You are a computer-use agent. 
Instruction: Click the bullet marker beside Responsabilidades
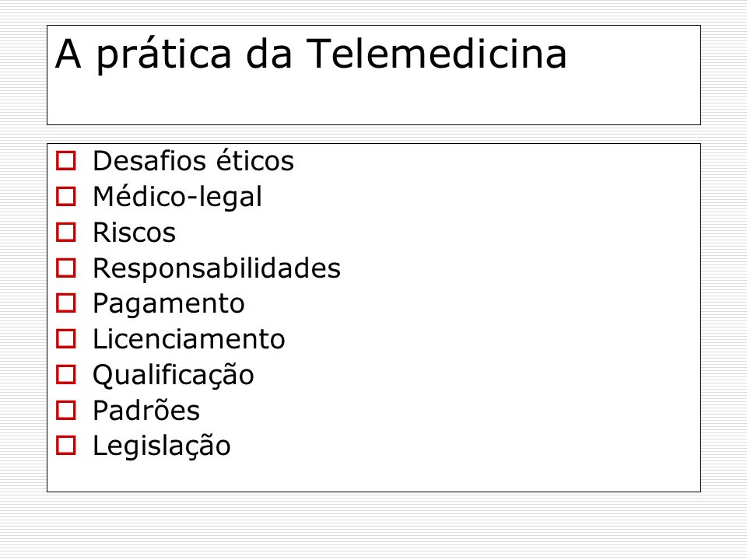tap(65, 268)
